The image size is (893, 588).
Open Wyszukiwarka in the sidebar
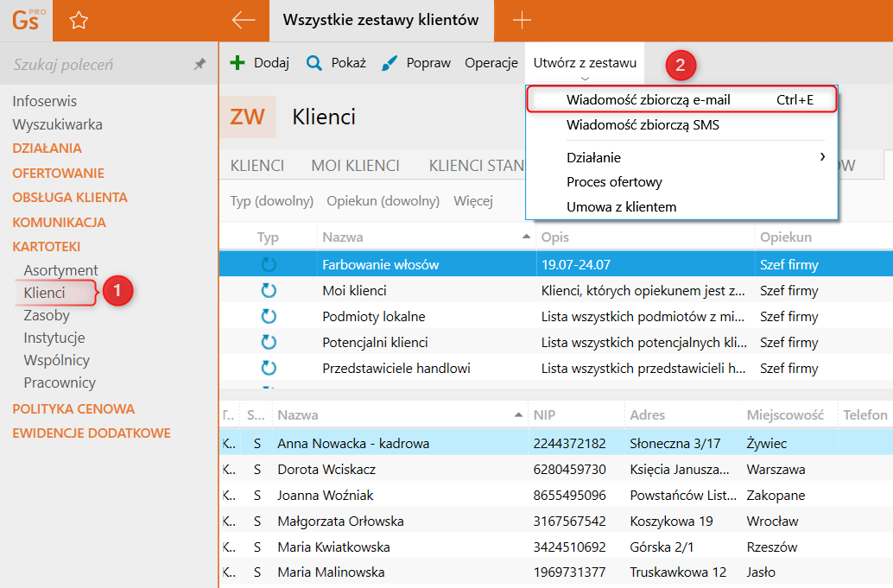[x=58, y=124]
